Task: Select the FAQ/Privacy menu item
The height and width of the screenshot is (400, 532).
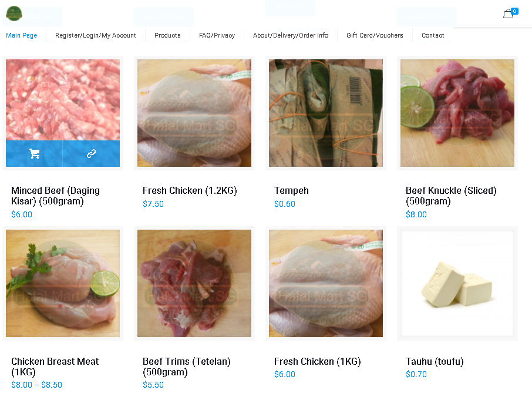Action: (217, 35)
